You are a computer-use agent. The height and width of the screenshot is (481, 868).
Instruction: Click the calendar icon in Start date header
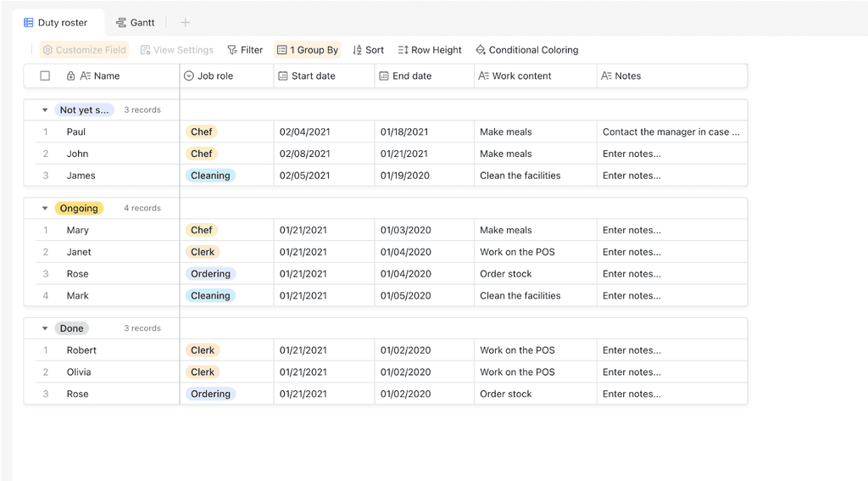tap(283, 76)
